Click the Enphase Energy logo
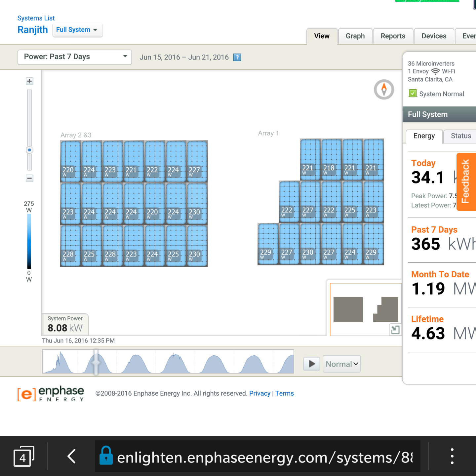The width and height of the screenshot is (476, 476). 50,394
